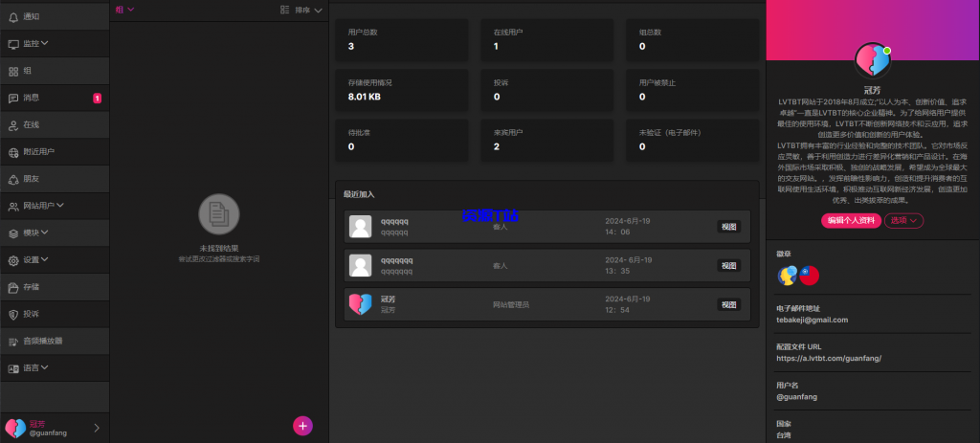
Task: Click 编辑个人资料 edit profile button
Action: 851,220
